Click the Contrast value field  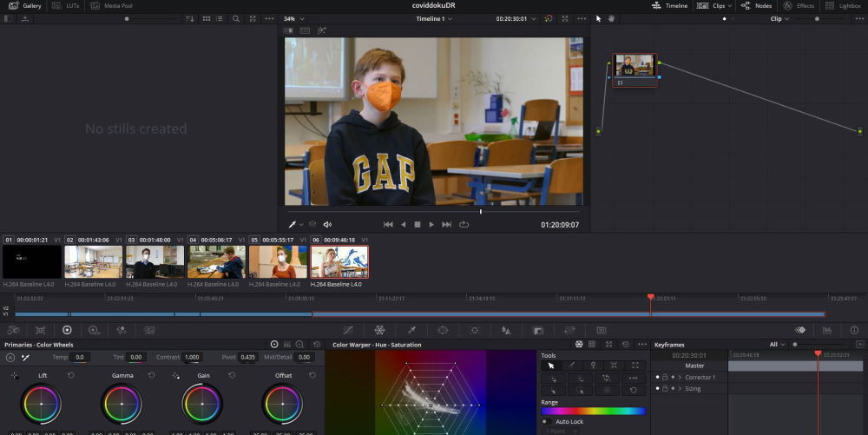[192, 358]
